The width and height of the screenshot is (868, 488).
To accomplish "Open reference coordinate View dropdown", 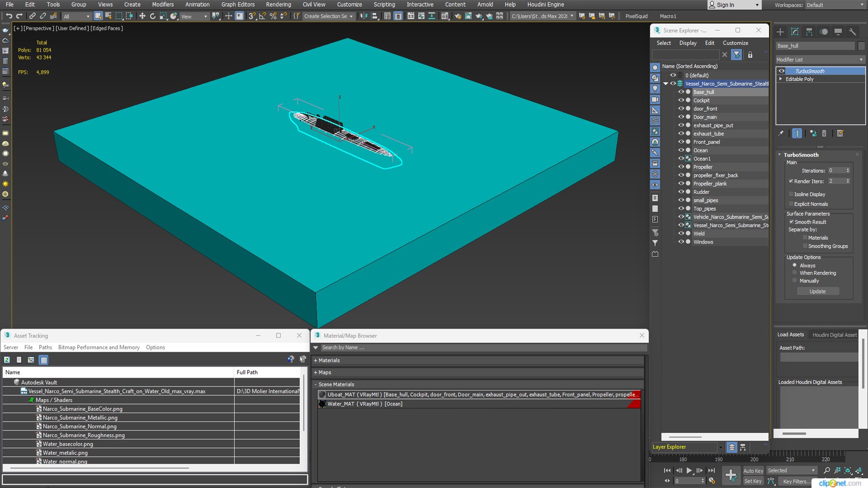I will pos(194,16).
